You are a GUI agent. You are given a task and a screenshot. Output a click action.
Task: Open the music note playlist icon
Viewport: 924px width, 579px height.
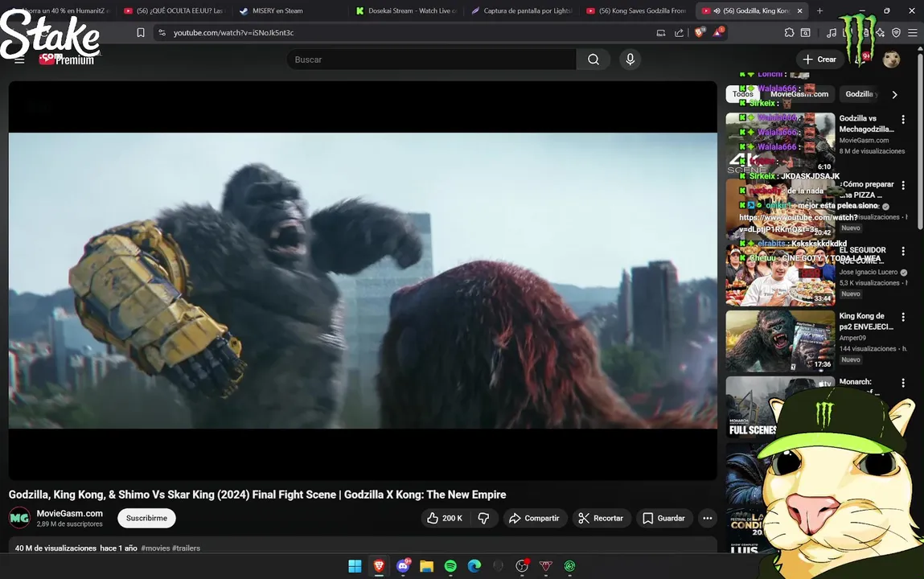coord(831,33)
